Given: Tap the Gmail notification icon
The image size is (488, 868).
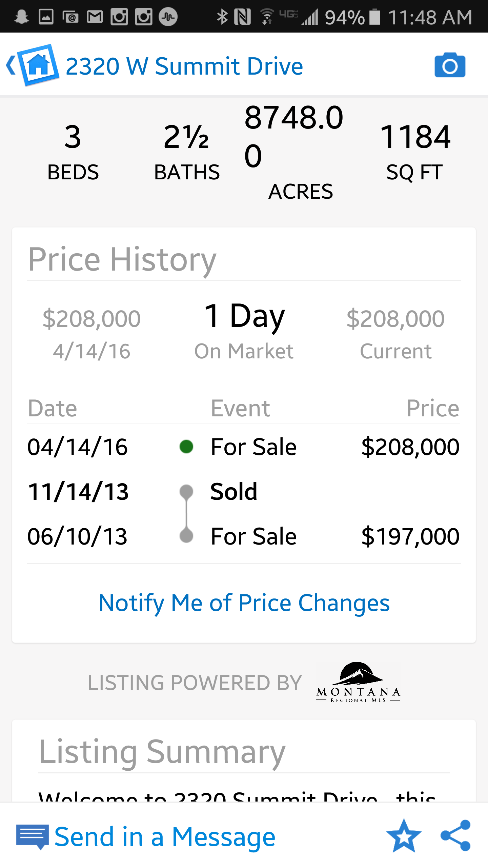Looking at the screenshot, I should 95,17.
